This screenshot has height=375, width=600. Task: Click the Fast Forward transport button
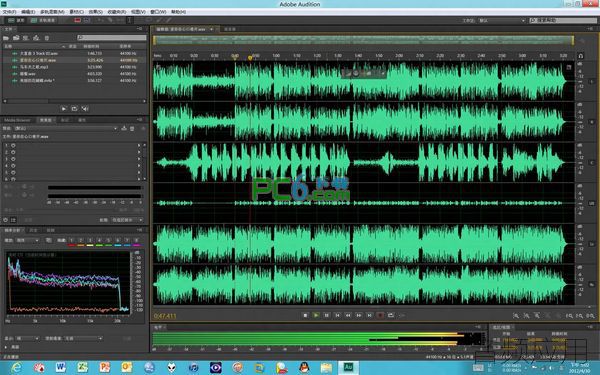point(359,315)
